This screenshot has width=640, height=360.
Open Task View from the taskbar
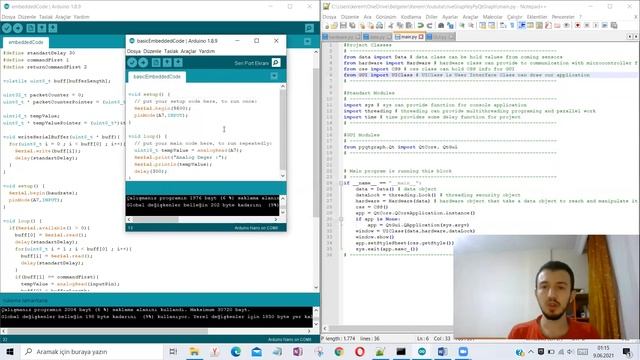point(173,351)
